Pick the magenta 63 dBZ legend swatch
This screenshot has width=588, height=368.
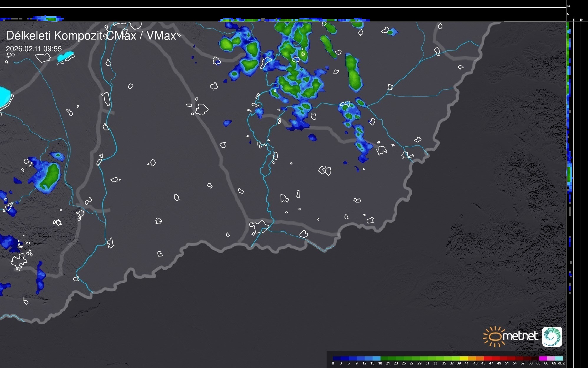click(x=543, y=358)
